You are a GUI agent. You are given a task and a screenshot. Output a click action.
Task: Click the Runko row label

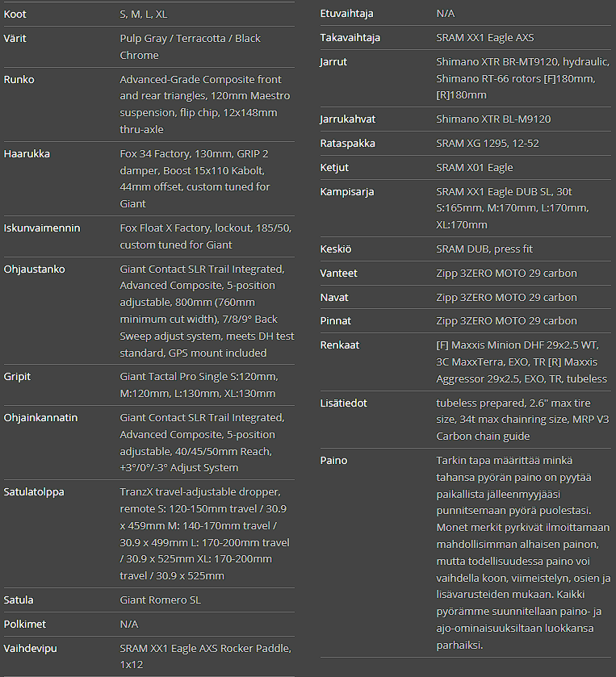pyautogui.click(x=19, y=80)
